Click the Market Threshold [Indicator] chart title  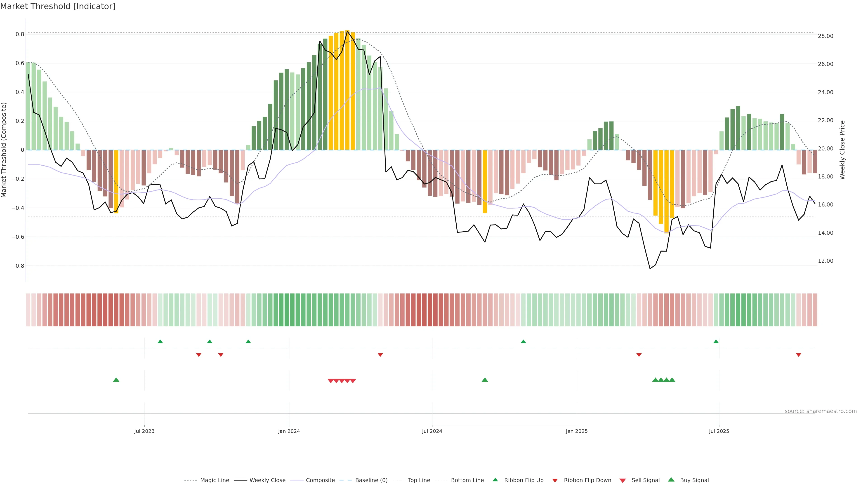pyautogui.click(x=58, y=6)
